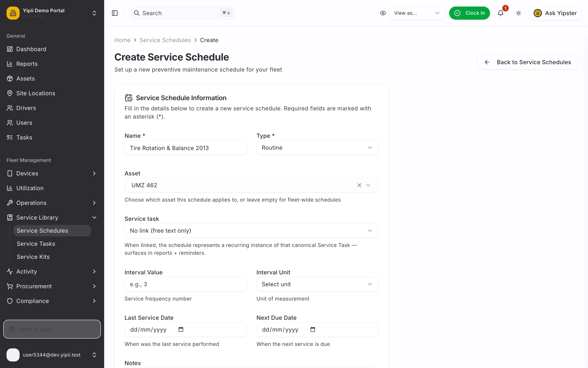Click the Devices phone icon

click(x=10, y=173)
